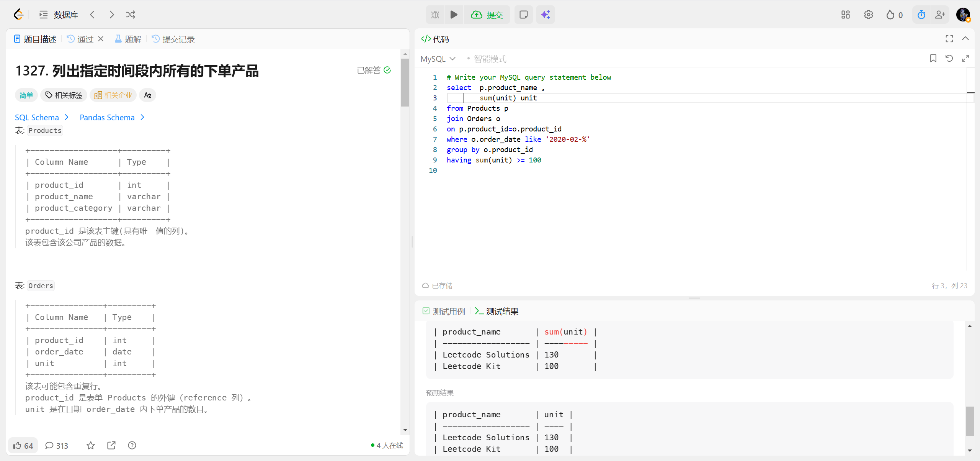Star this problem as favorite
980x461 pixels.
90,445
